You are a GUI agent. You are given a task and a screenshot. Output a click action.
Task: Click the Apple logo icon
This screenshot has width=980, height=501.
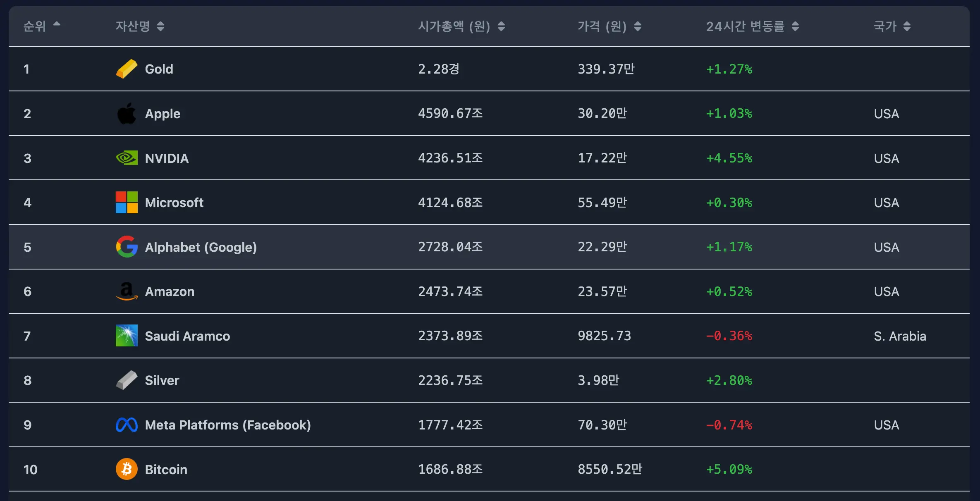pyautogui.click(x=127, y=114)
